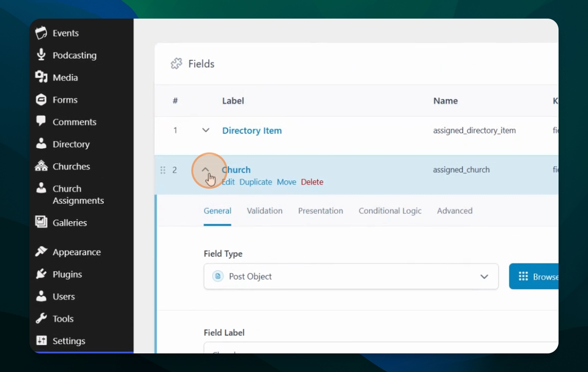Viewport: 588px width, 372px height.
Task: Click the Directory person icon
Action: pyautogui.click(x=41, y=144)
